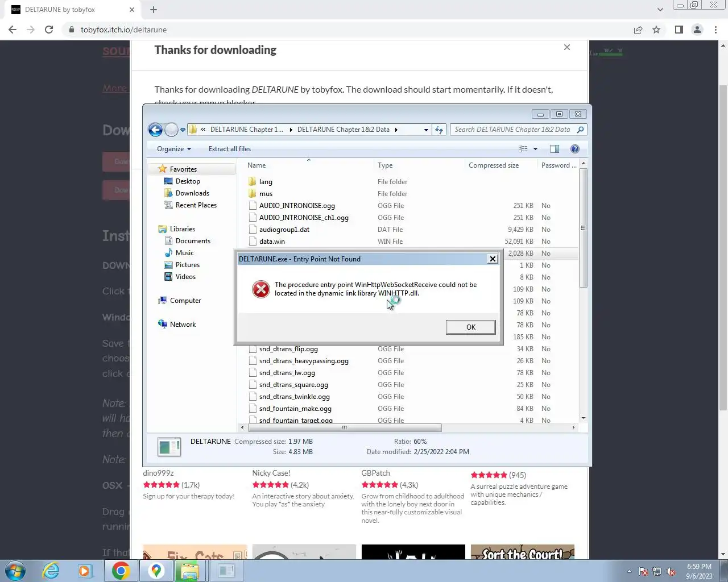
Task: Refresh the Explorer folder view
Action: coord(439,130)
